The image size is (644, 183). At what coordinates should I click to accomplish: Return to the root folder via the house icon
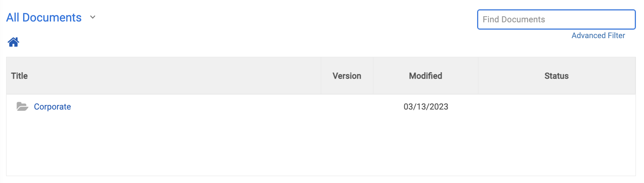(13, 42)
